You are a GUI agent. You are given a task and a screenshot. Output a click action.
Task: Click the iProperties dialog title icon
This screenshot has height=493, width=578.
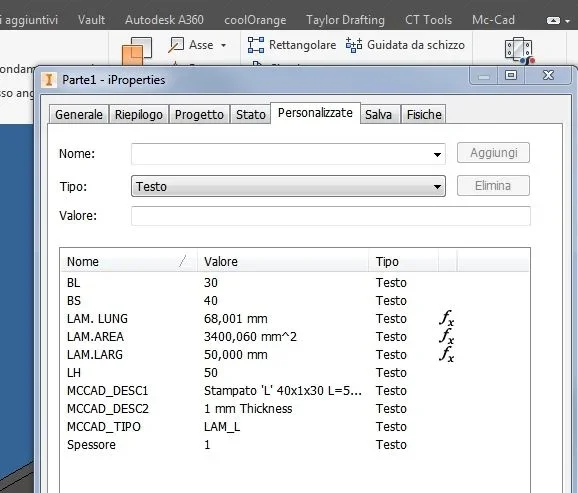click(x=49, y=80)
